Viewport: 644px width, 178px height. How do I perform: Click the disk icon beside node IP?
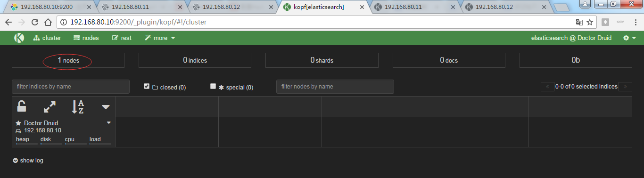(x=18, y=130)
